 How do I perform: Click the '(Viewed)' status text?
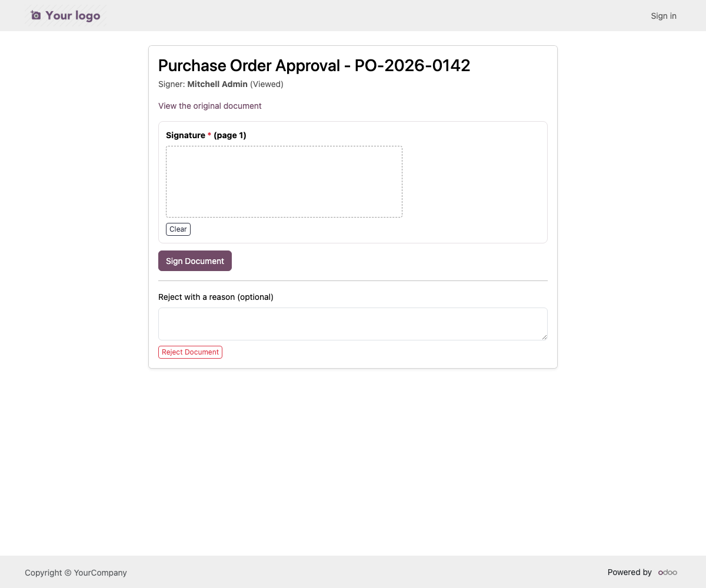click(267, 84)
